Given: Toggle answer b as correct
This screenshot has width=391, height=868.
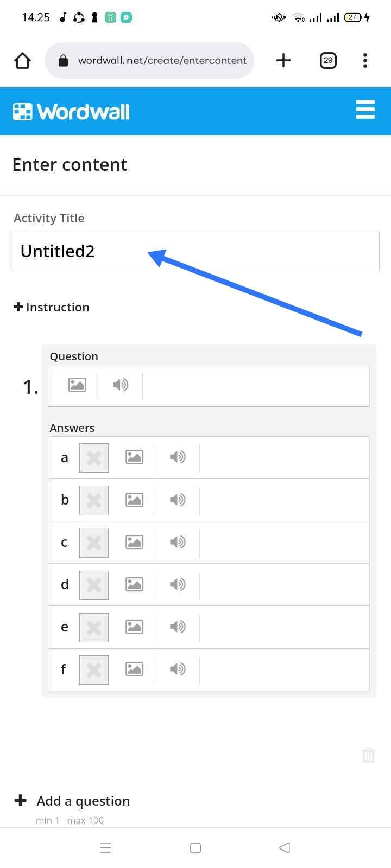Looking at the screenshot, I should point(94,500).
